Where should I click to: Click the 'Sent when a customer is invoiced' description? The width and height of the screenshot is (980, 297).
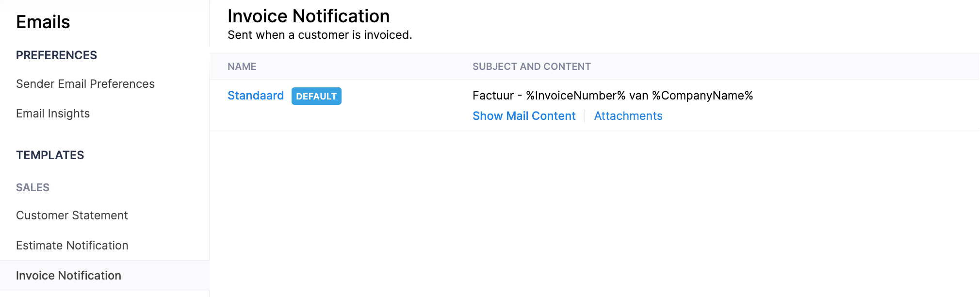[319, 35]
